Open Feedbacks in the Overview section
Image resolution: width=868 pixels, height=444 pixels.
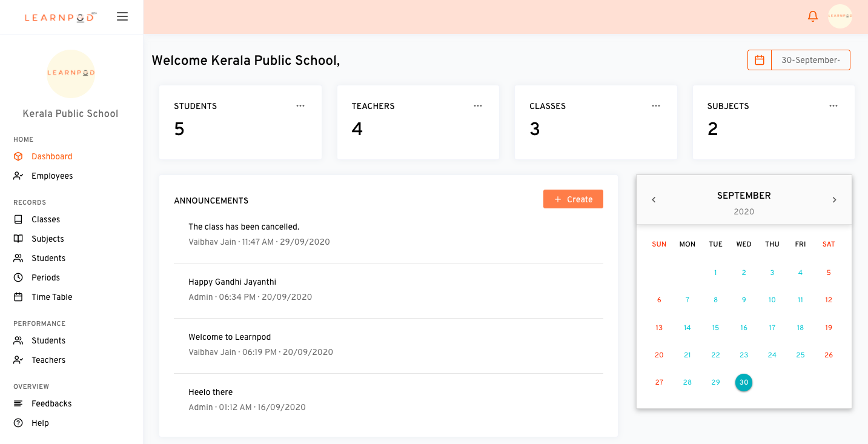51,403
